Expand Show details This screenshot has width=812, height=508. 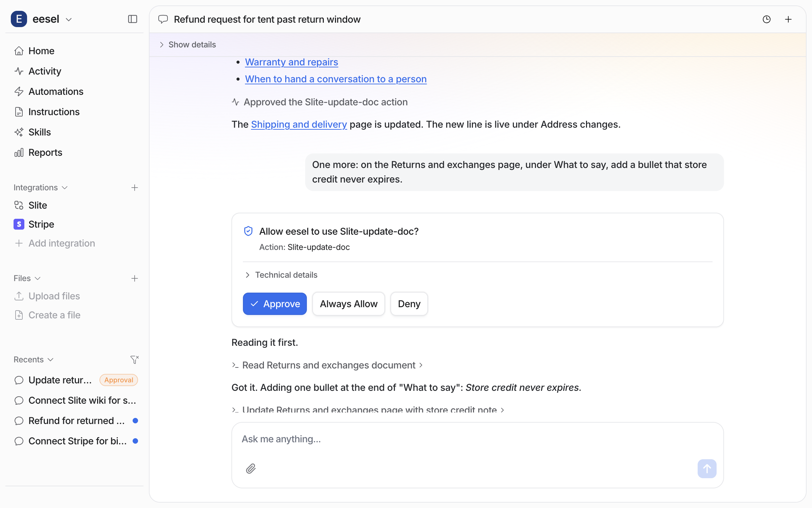pos(187,44)
